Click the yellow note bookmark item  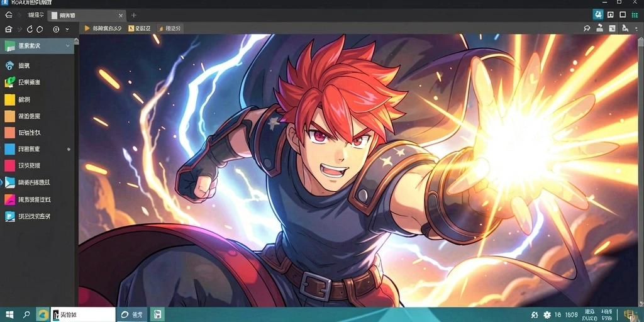pyautogui.click(x=140, y=28)
